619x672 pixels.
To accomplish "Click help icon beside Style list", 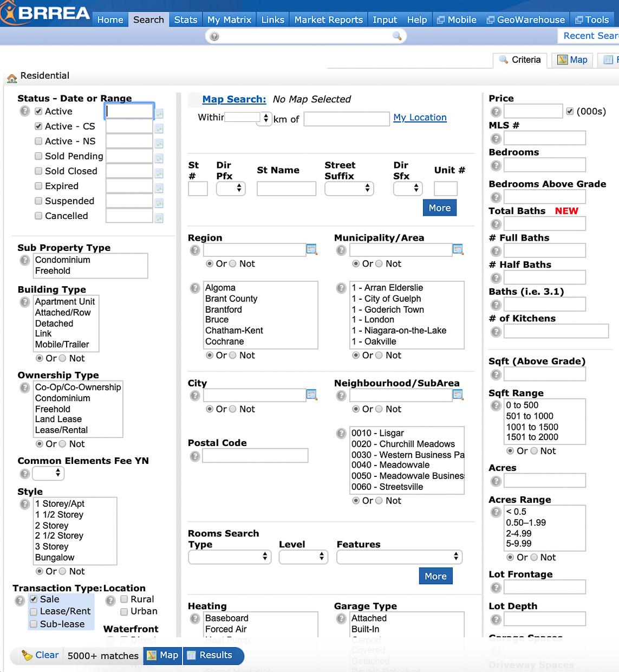I will click(25, 505).
